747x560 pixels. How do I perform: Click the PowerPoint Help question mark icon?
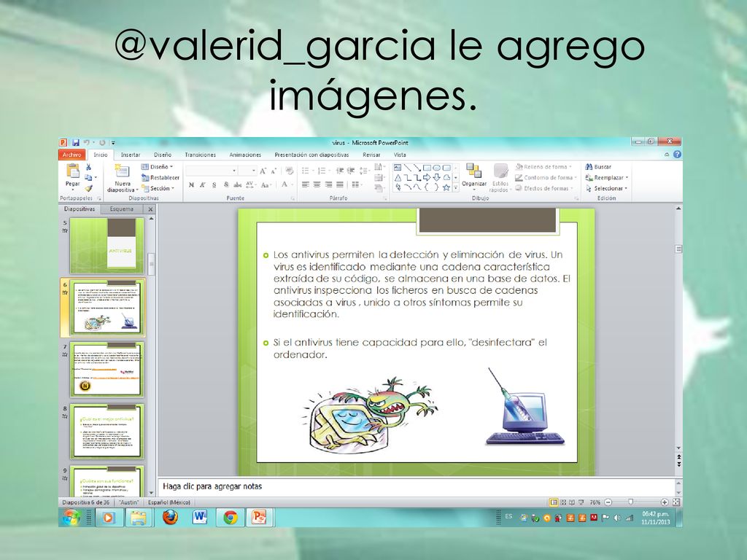(677, 155)
